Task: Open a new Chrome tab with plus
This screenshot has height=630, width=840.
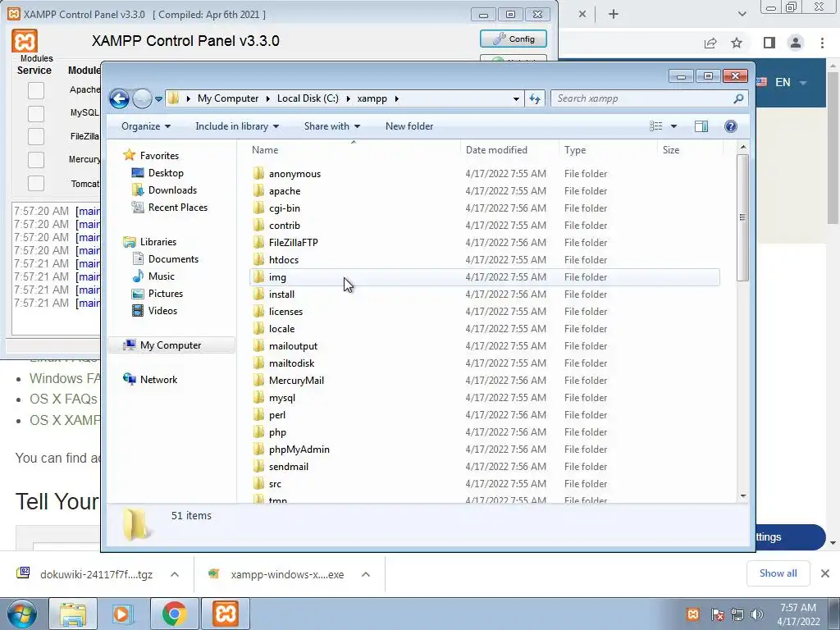Action: [614, 15]
